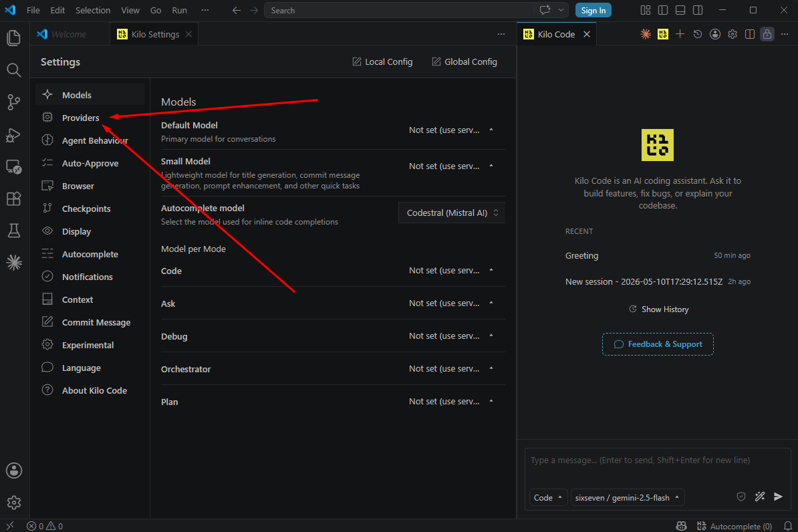This screenshot has width=798, height=532.
Task: Open Agent Behaviour settings section
Action: point(90,140)
